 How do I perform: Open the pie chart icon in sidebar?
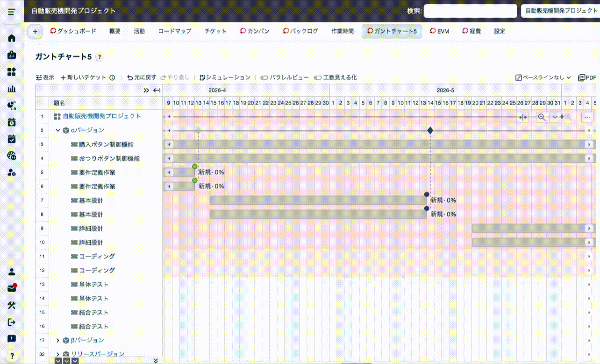coord(12,105)
